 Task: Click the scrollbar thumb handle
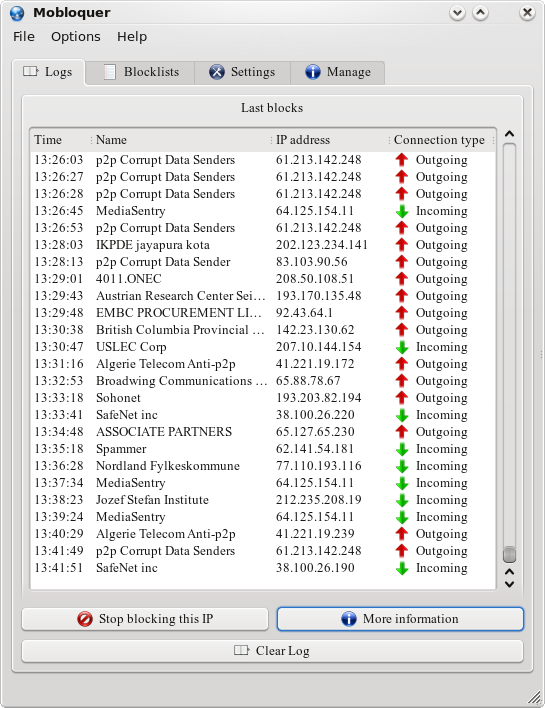coord(509,554)
